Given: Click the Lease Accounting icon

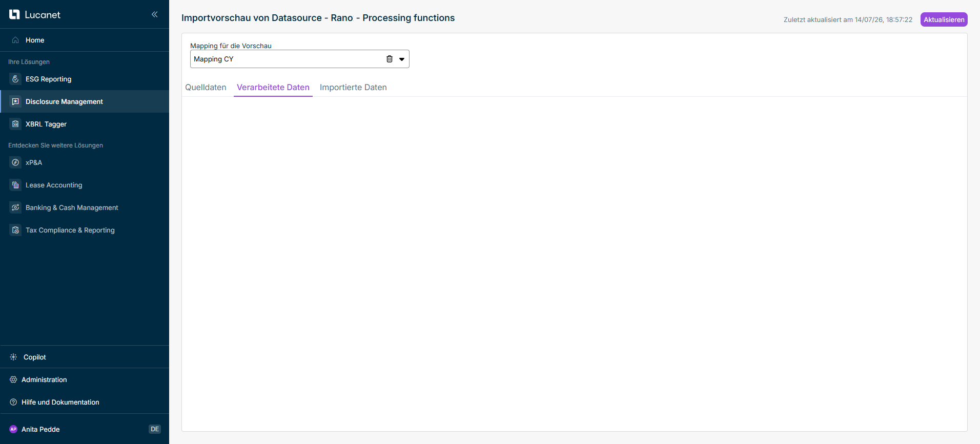Looking at the screenshot, I should pos(15,185).
